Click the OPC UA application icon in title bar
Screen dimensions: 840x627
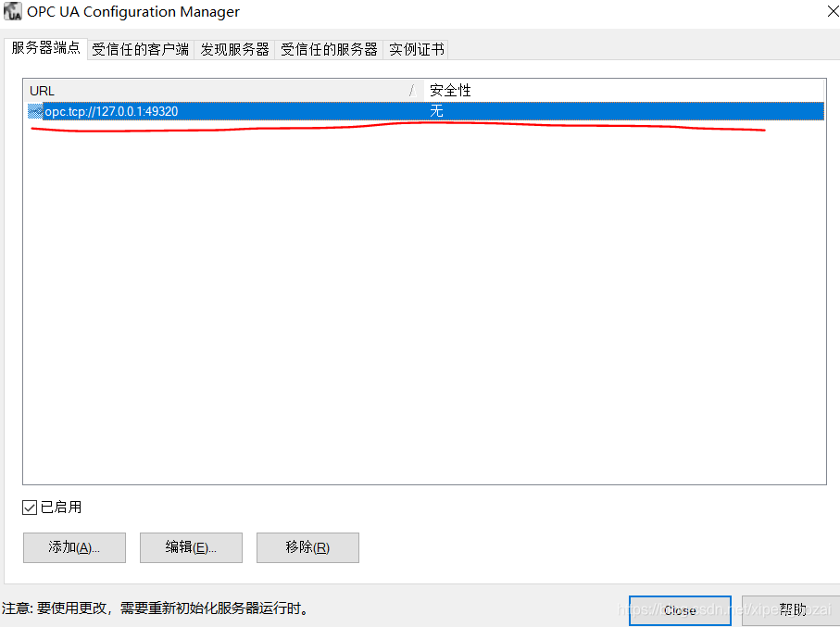pyautogui.click(x=12, y=11)
